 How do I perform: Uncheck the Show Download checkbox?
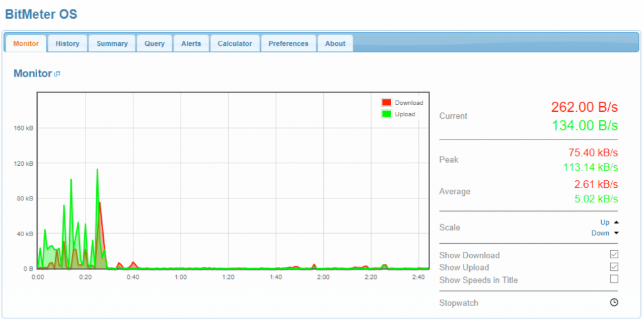point(614,254)
